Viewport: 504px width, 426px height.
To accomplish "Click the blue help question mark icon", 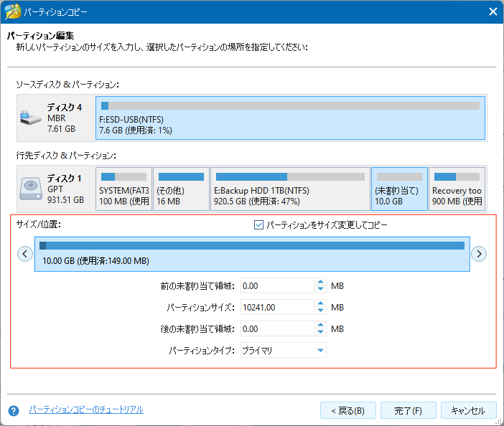I will (x=13, y=411).
